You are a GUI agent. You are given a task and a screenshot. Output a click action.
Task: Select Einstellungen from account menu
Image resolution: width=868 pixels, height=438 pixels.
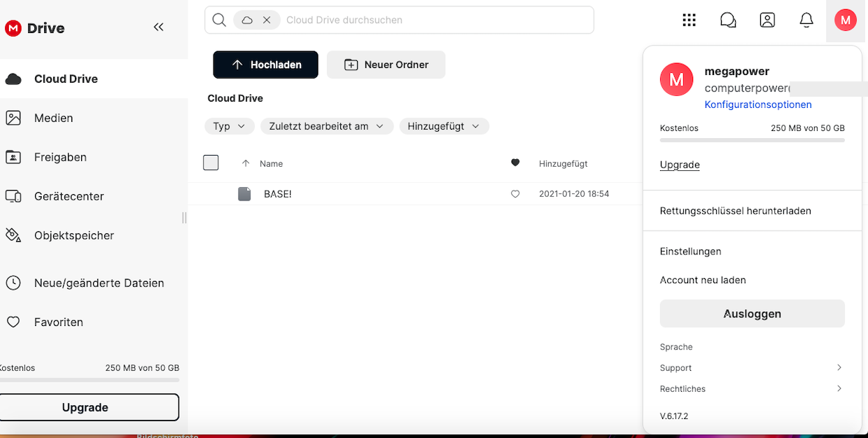pyautogui.click(x=690, y=252)
